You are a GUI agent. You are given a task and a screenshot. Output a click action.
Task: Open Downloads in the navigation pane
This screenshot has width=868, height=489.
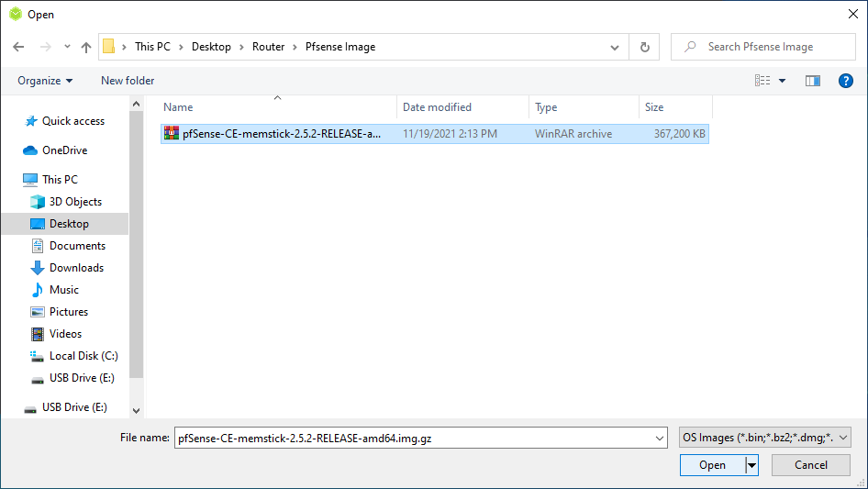76,268
